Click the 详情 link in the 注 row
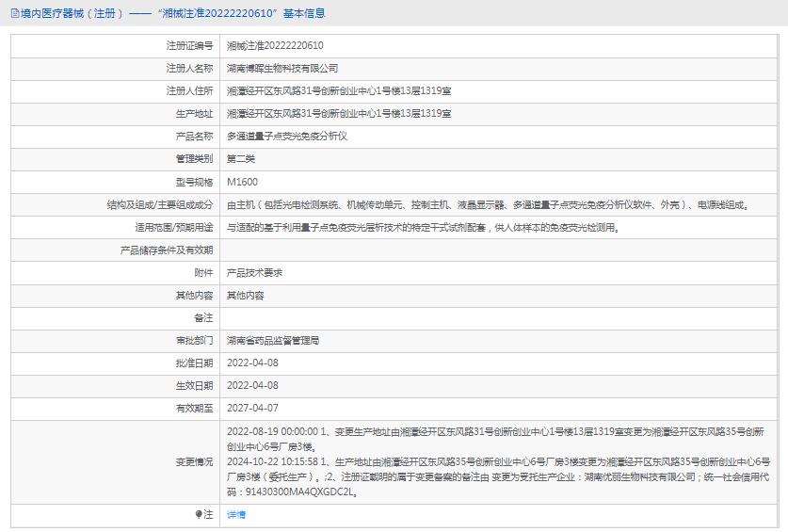Viewport: 788px width, 532px height. click(236, 514)
